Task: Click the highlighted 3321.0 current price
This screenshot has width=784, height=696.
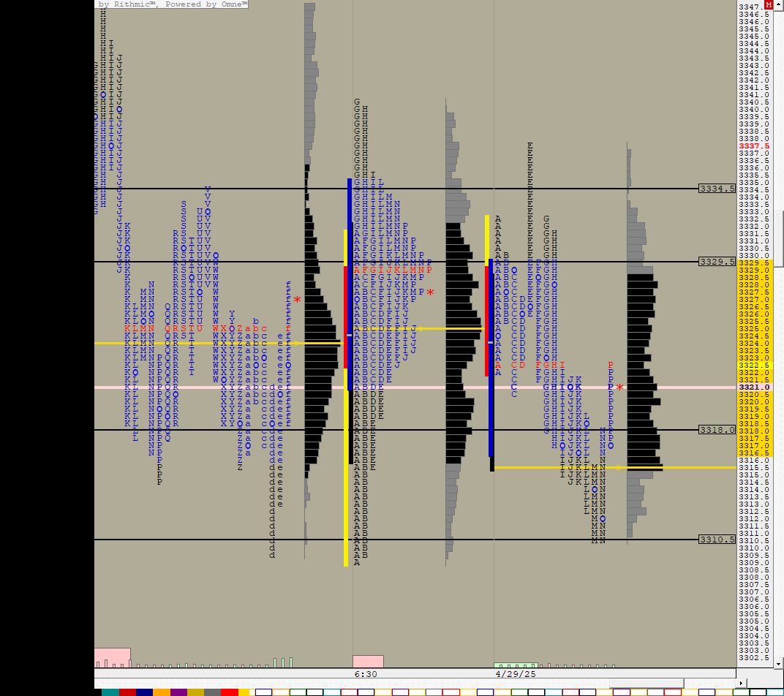Action: (754, 387)
